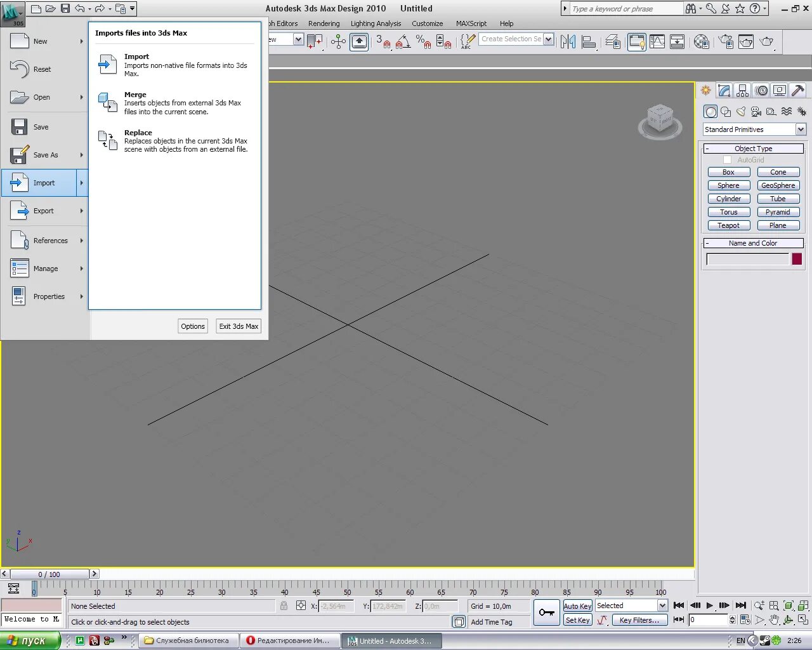Image resolution: width=812 pixels, height=650 pixels.
Task: Click the time slider right arrow
Action: tap(95, 574)
